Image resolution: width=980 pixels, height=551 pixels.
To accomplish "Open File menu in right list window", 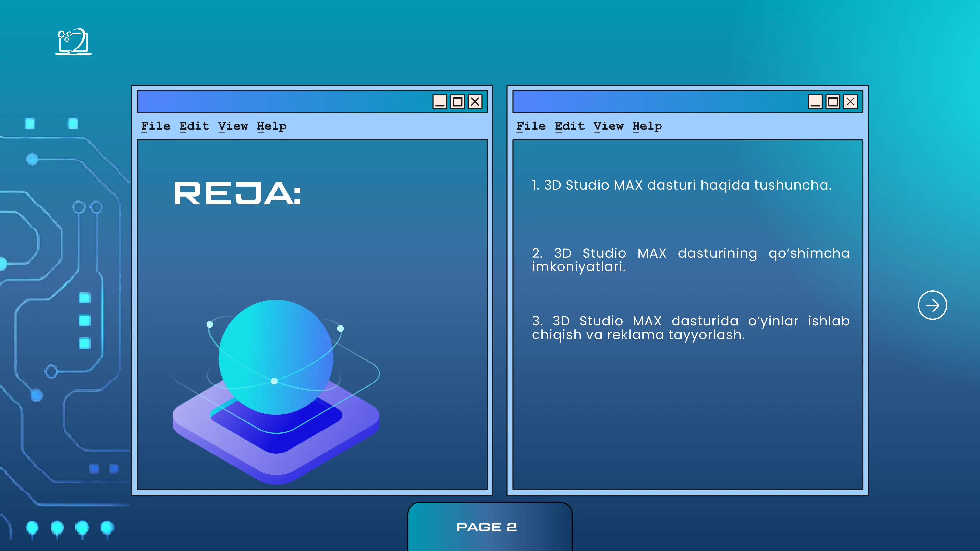I will pos(531,126).
